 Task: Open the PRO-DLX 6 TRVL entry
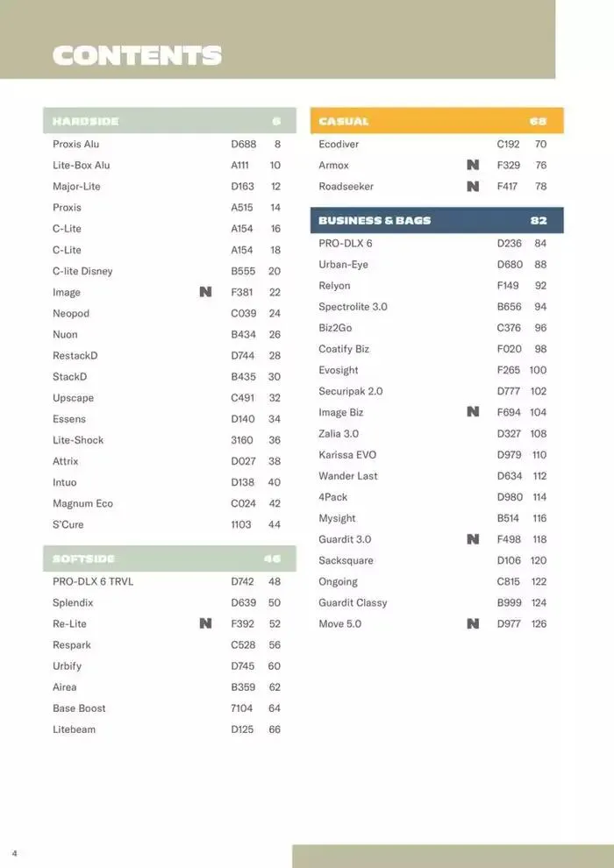tap(93, 581)
